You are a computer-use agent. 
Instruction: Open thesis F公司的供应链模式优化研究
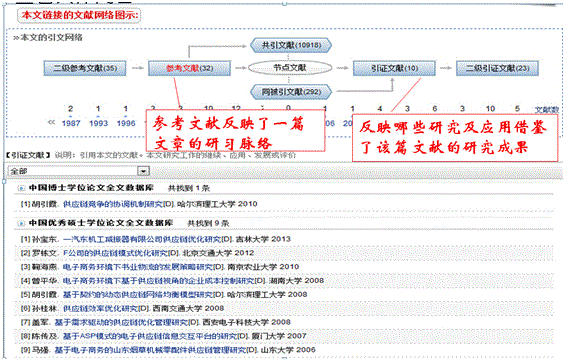(117, 253)
